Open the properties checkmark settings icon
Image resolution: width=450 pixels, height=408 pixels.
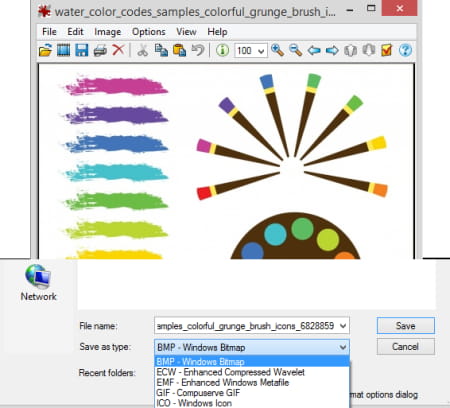(x=386, y=51)
